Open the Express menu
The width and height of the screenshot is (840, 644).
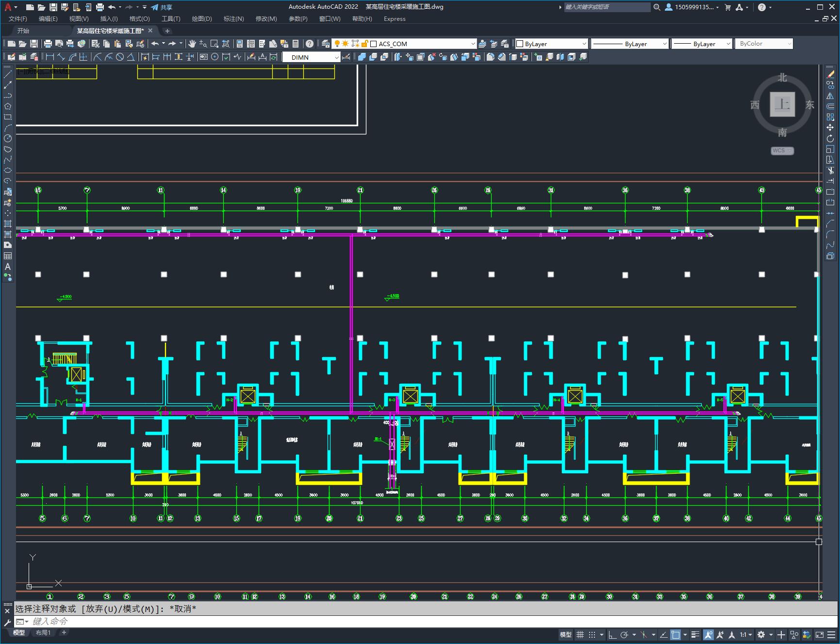tap(395, 19)
